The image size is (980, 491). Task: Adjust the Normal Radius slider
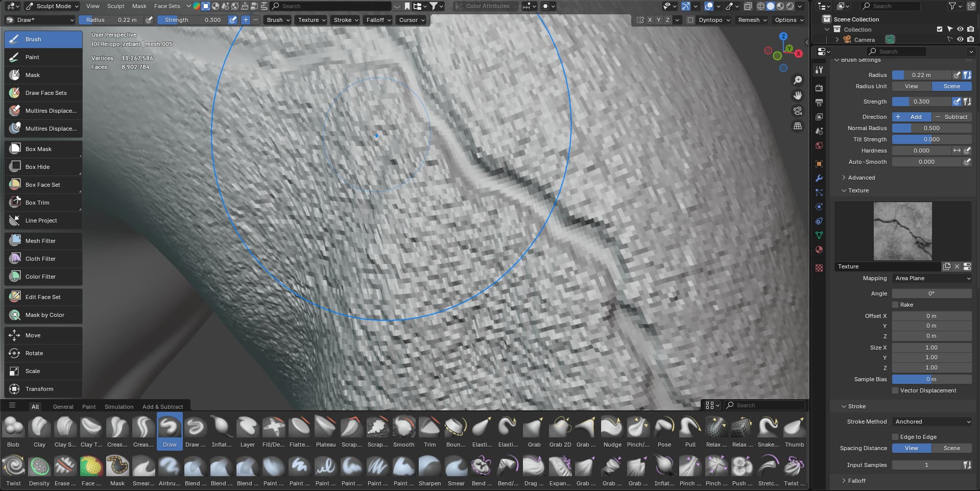click(x=931, y=128)
